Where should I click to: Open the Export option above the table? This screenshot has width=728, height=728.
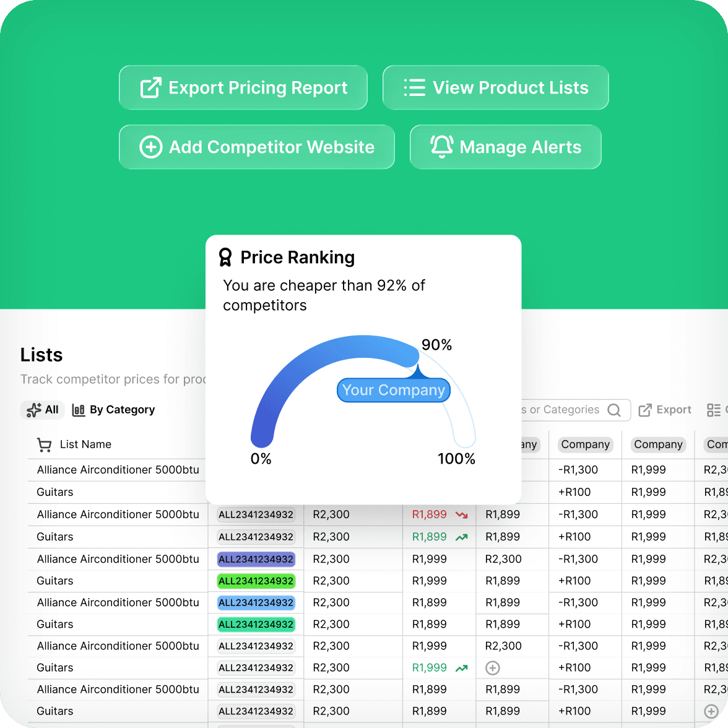pos(665,410)
